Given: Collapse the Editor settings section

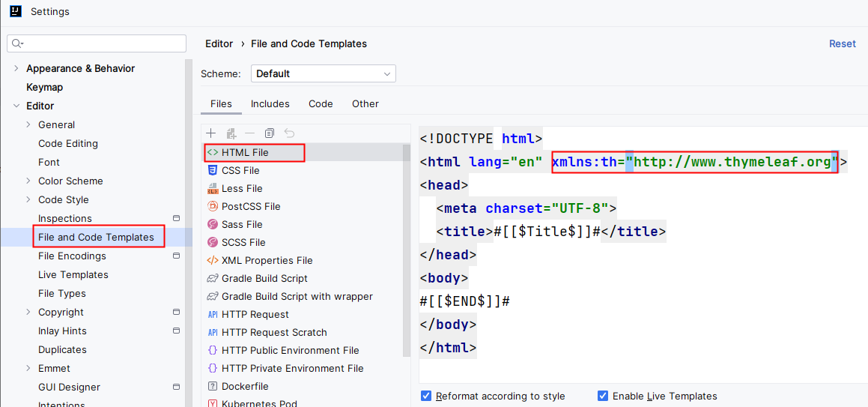Looking at the screenshot, I should [x=16, y=106].
